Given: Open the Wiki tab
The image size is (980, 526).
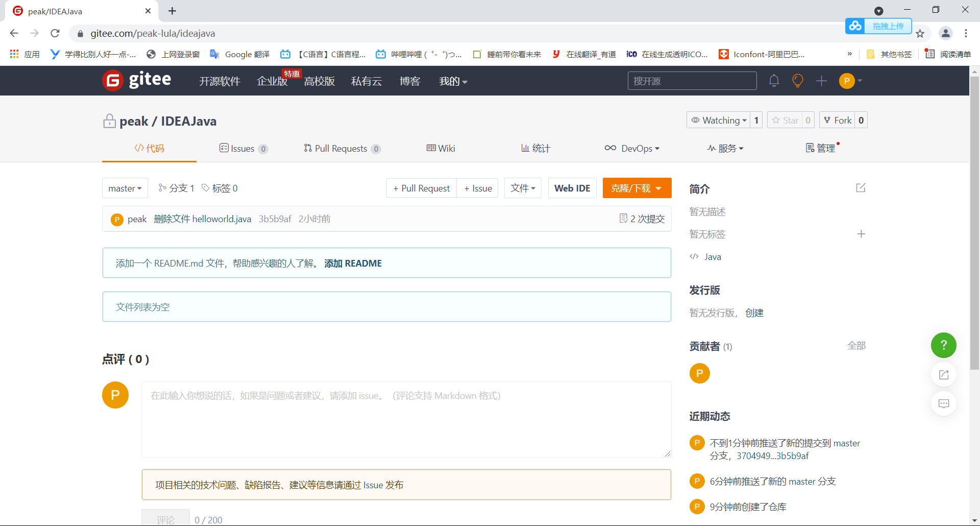Looking at the screenshot, I should 440,148.
